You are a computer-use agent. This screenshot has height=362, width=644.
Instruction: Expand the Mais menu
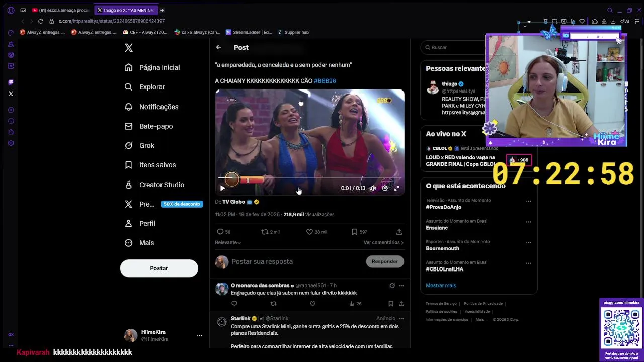click(139, 243)
